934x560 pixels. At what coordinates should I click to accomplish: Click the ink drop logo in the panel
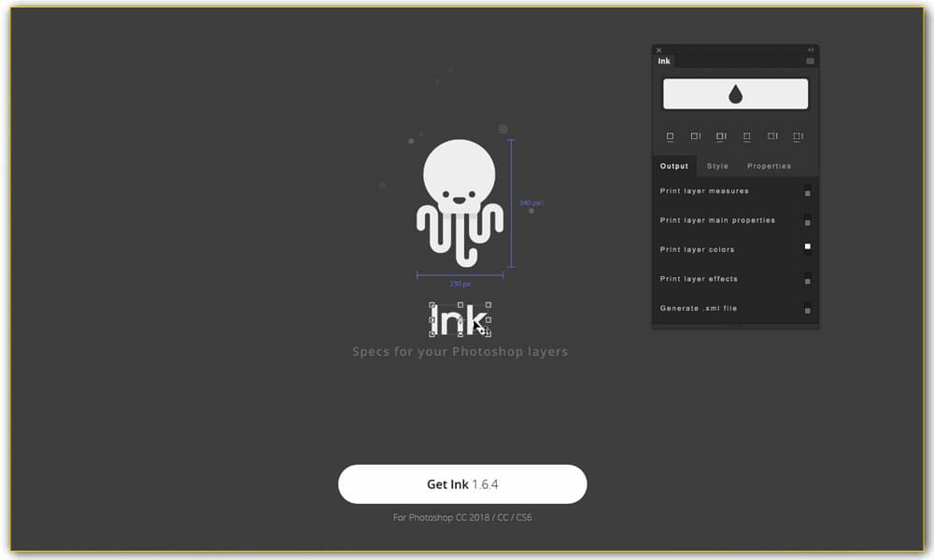point(735,92)
